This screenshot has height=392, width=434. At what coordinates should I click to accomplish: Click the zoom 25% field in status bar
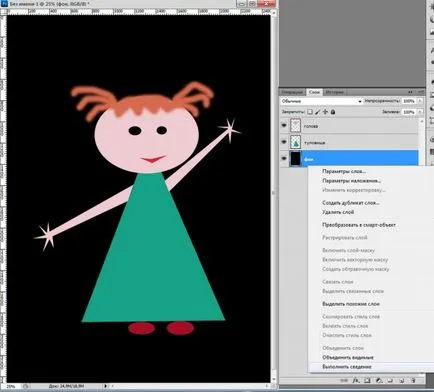tap(11, 386)
